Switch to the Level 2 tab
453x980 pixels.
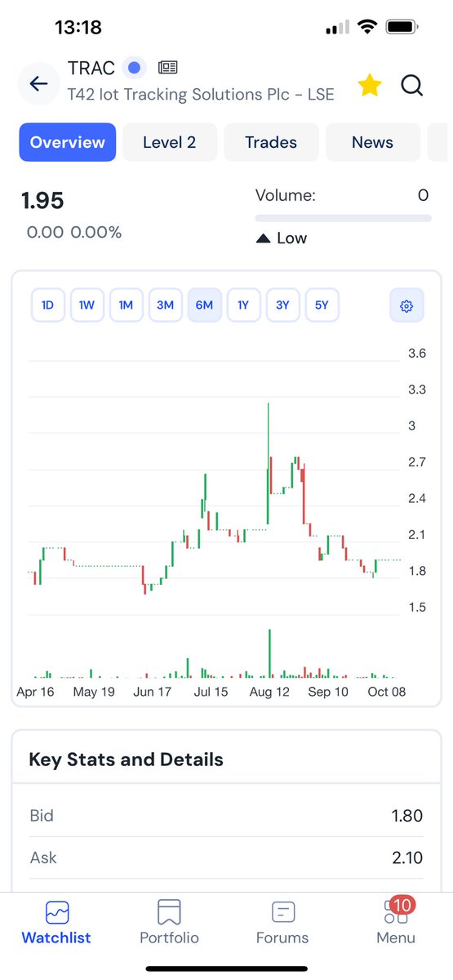170,142
